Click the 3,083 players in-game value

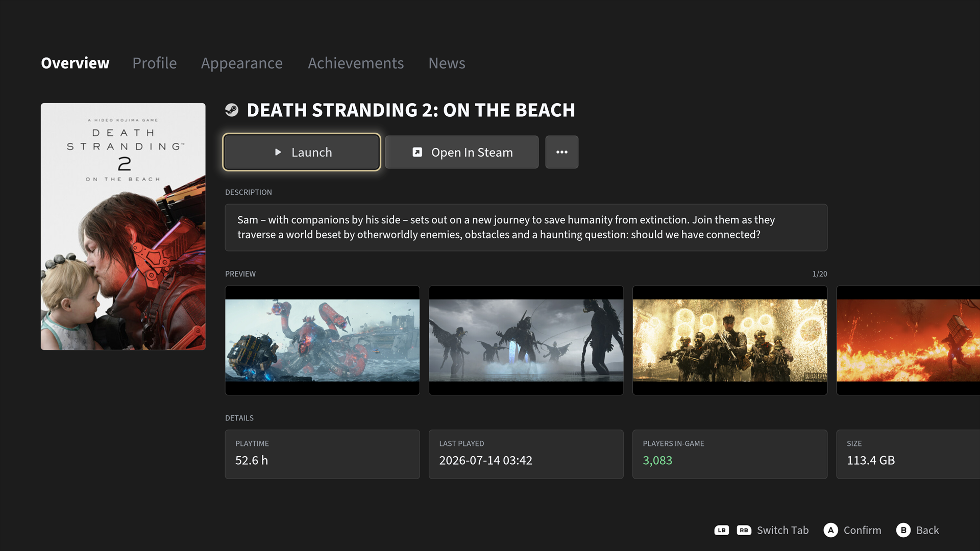(x=657, y=460)
